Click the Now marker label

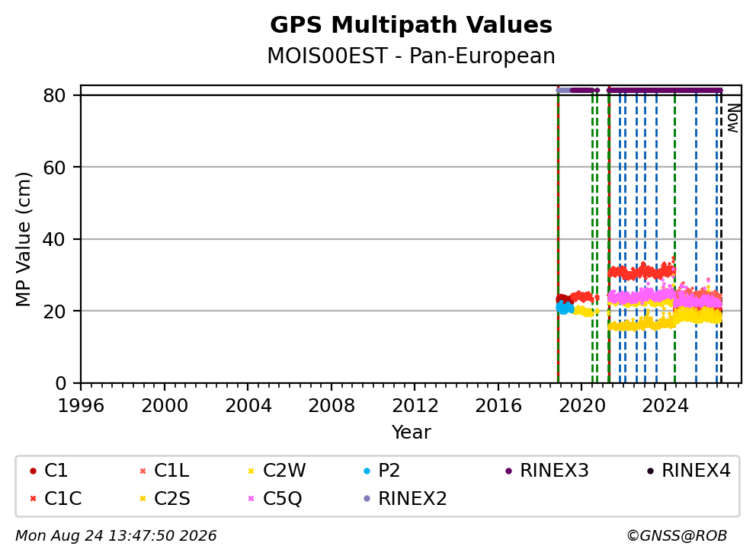(733, 119)
